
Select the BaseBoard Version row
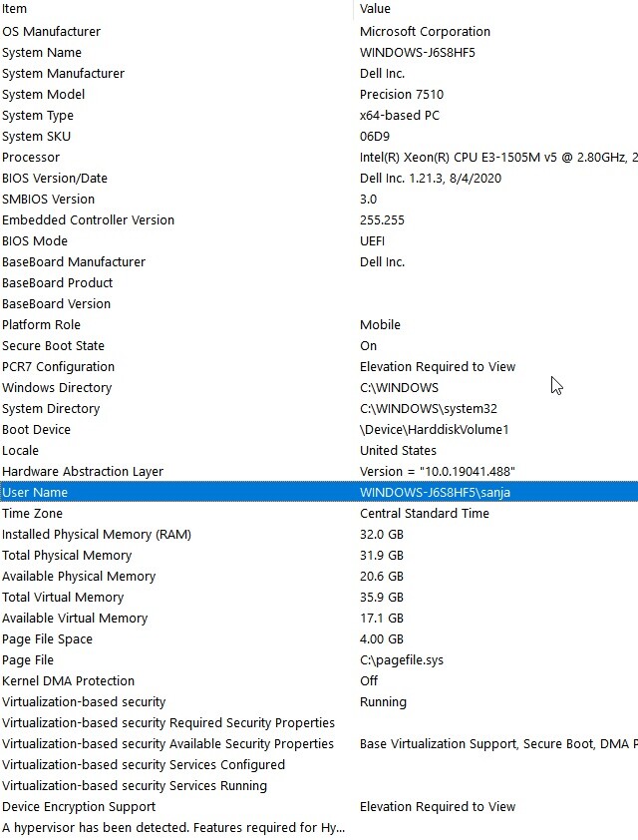[319, 303]
